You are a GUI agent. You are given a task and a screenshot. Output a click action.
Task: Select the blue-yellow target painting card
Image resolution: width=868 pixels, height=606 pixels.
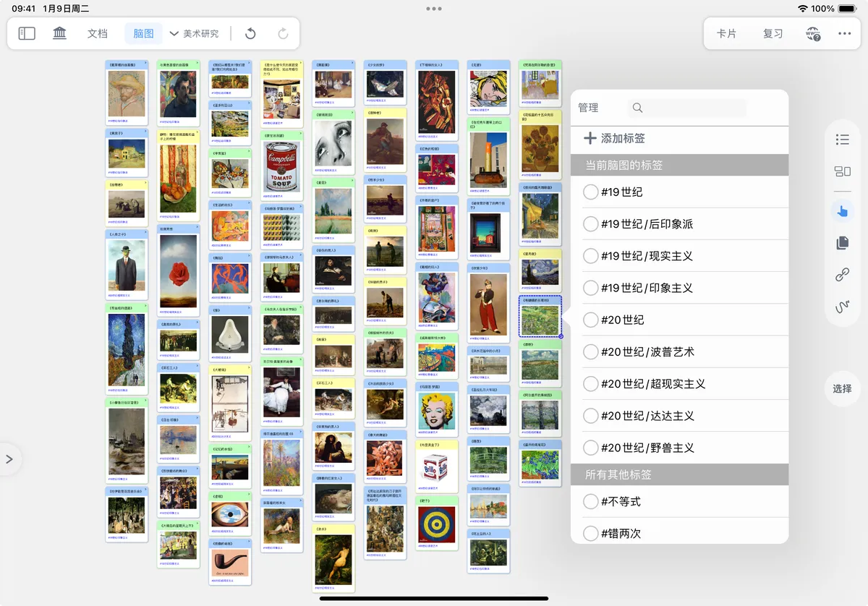click(x=438, y=524)
